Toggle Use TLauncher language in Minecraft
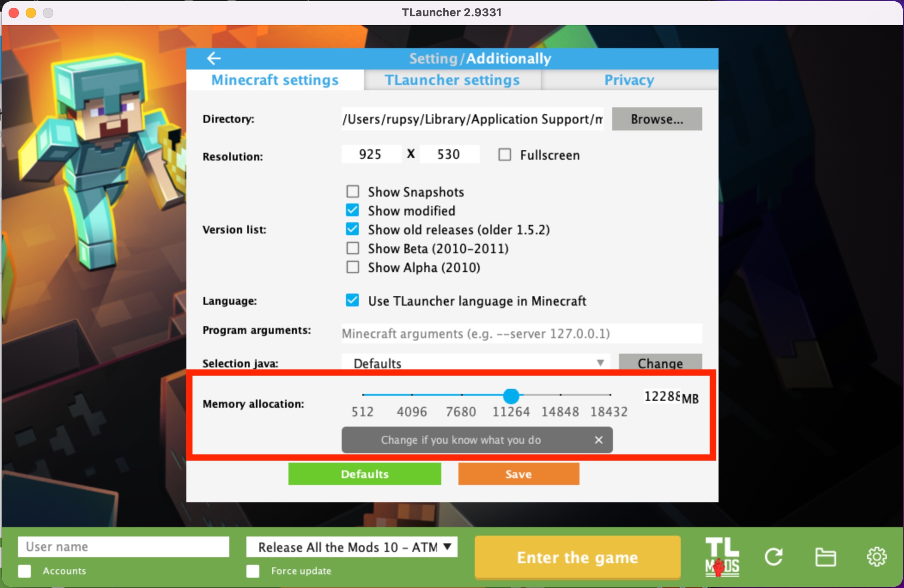The image size is (904, 588). [x=353, y=300]
